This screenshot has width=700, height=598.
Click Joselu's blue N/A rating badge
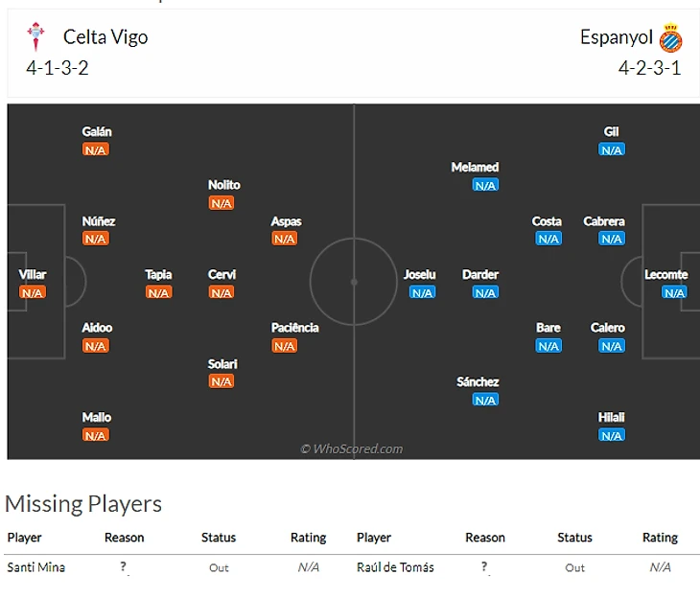coord(422,292)
